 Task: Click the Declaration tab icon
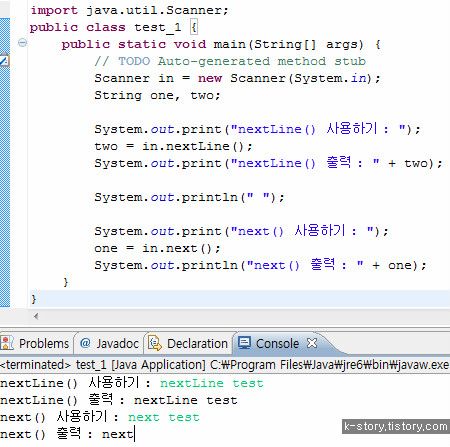(154, 343)
